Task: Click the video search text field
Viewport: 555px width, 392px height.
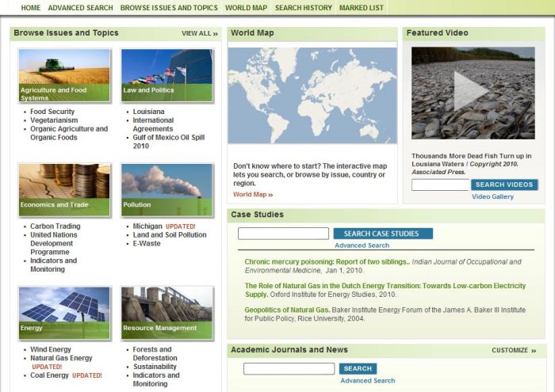Action: (x=440, y=185)
